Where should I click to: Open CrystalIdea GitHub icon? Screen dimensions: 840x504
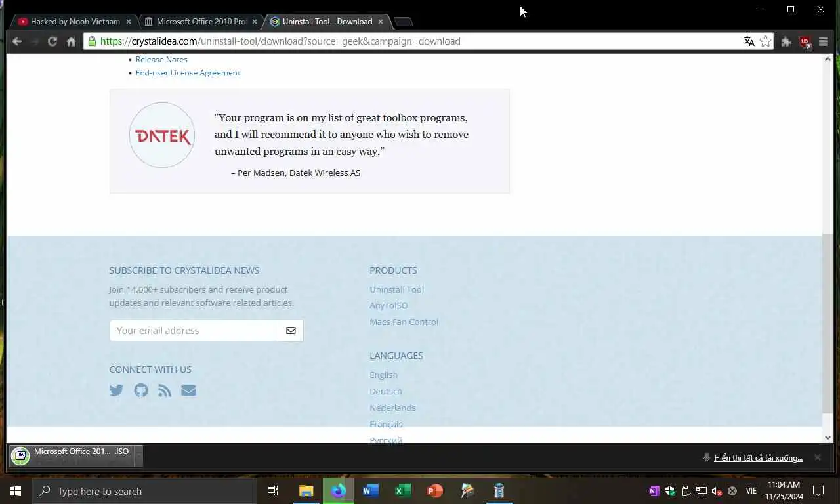tap(141, 390)
